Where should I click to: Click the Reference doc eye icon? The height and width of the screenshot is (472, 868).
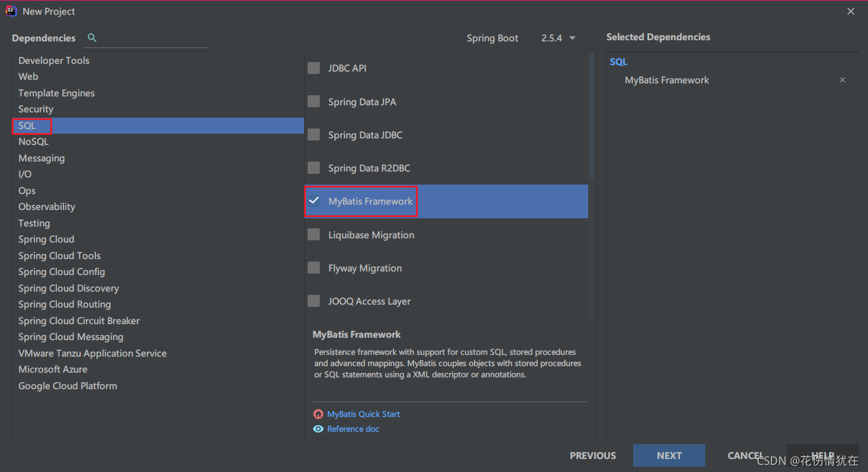[318, 429]
